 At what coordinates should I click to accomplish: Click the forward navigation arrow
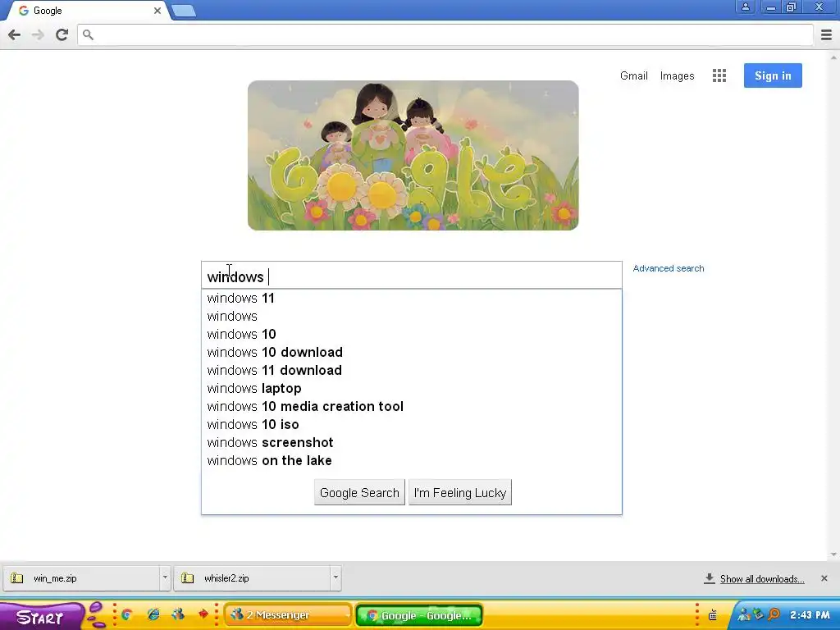(x=38, y=34)
